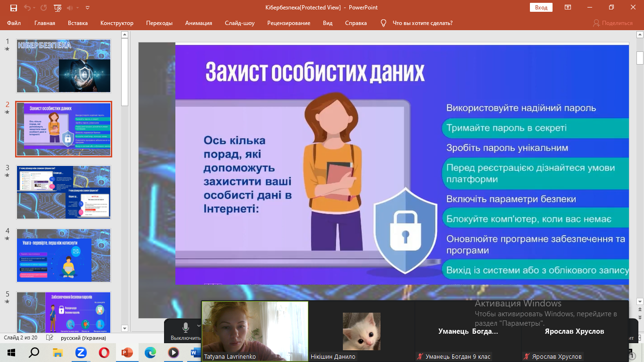
Task: Click main editing area scroll up arrow
Action: click(640, 35)
